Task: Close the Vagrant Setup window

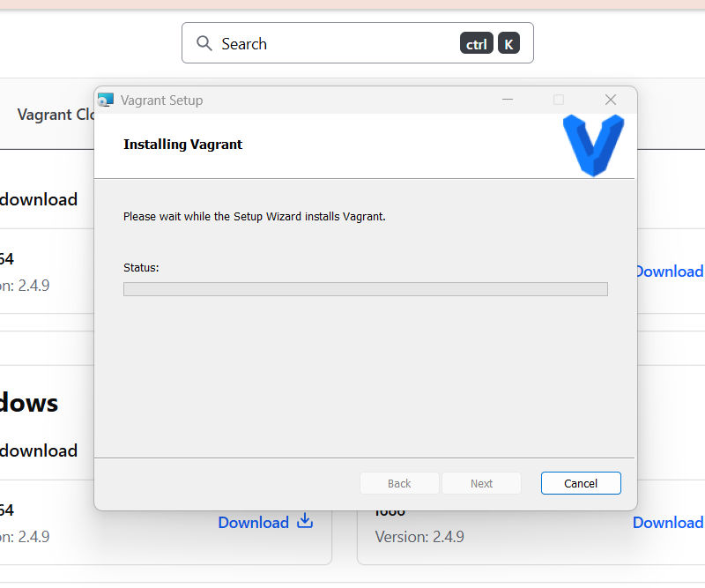Action: click(x=611, y=100)
